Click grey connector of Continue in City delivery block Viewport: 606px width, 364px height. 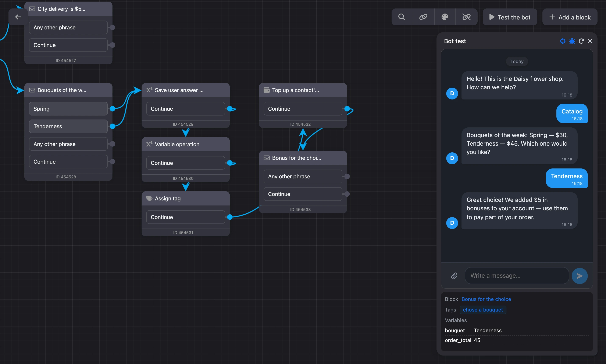coord(113,45)
